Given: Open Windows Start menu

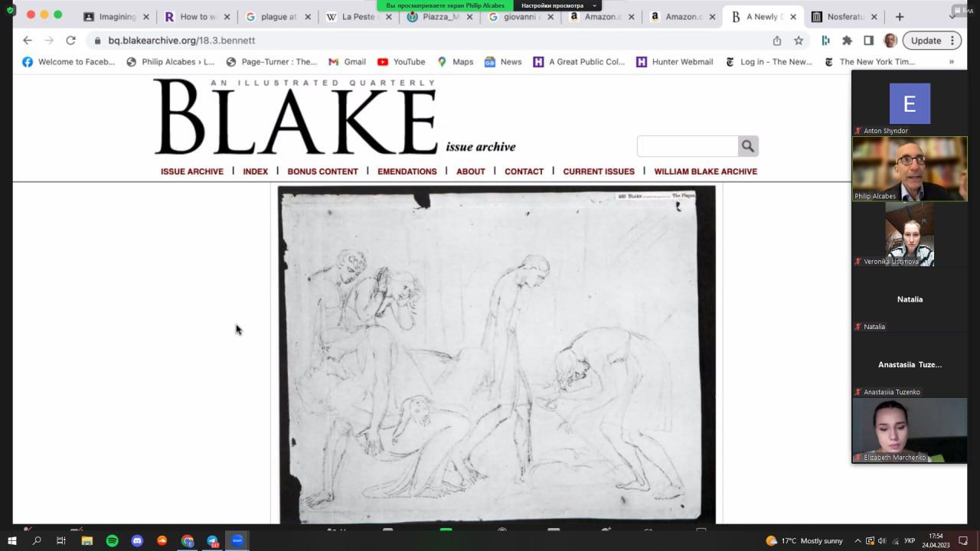Looking at the screenshot, I should [12, 540].
